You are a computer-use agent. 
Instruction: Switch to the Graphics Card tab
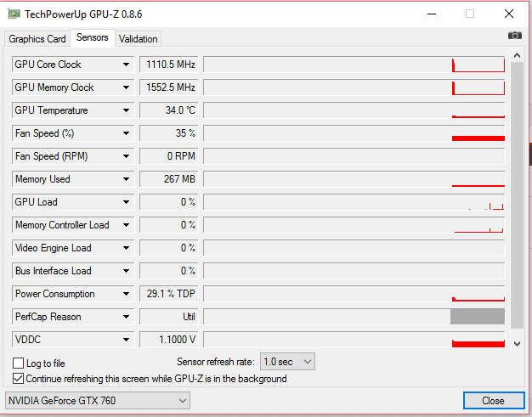(x=37, y=39)
